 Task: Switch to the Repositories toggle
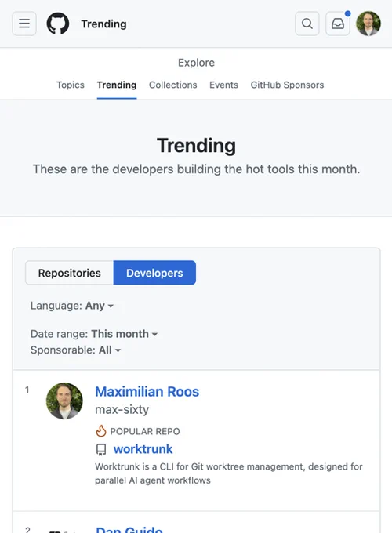[x=69, y=273]
